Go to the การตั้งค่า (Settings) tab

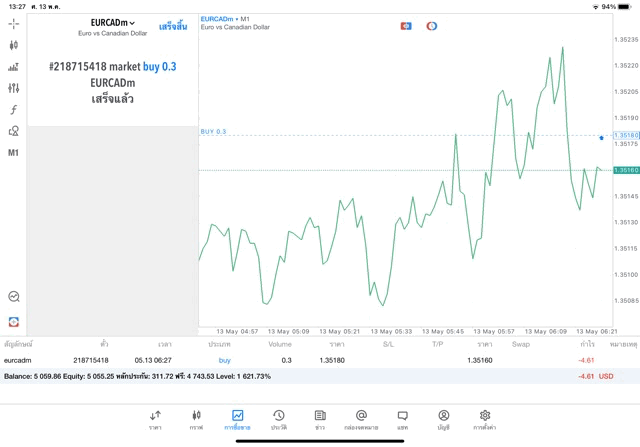485,420
